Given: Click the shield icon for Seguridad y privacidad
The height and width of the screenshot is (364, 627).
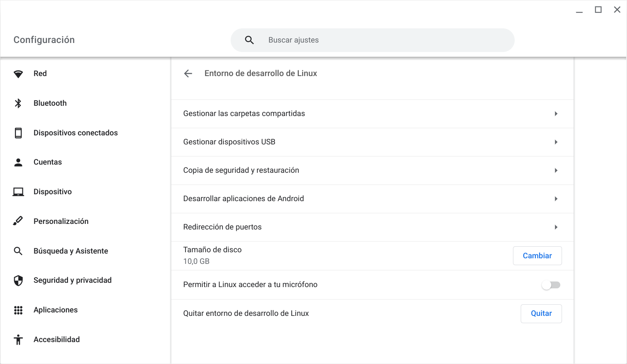Looking at the screenshot, I should pos(18,281).
